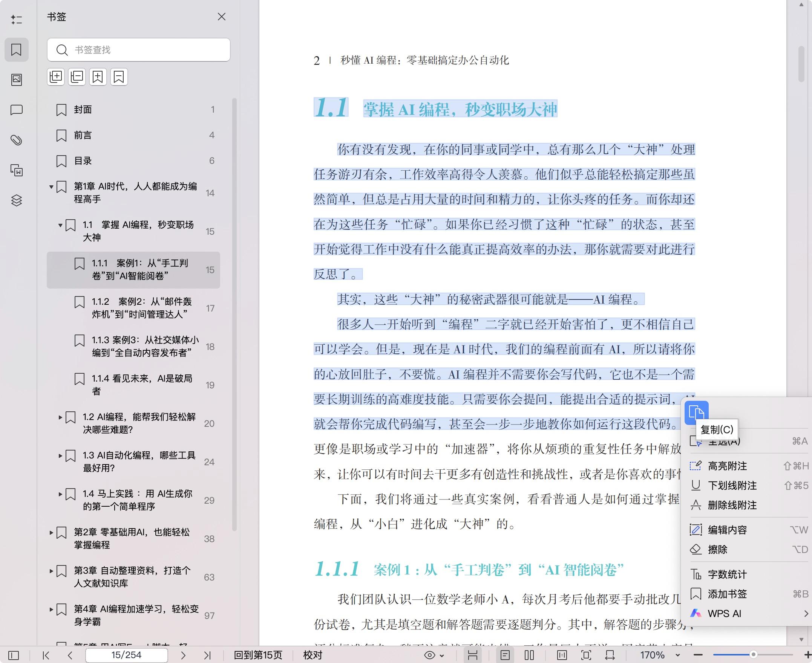Click the zoom in plus button
This screenshot has height=663, width=812.
(x=808, y=655)
